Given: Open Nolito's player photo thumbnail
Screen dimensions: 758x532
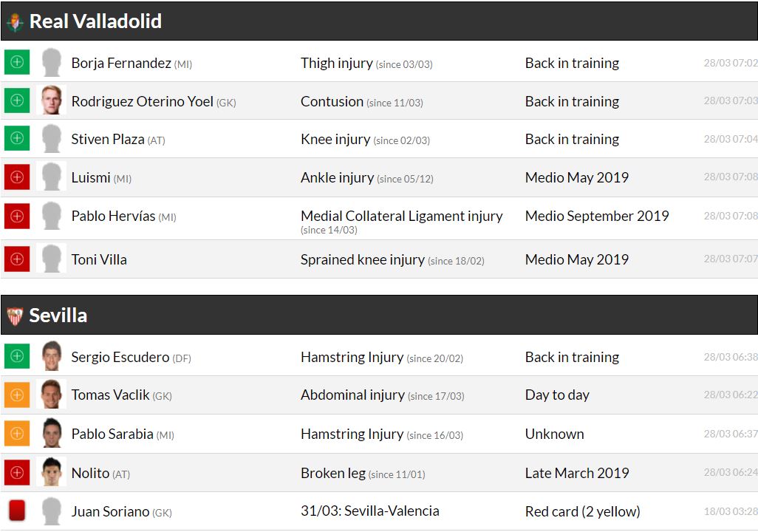Looking at the screenshot, I should (52, 472).
